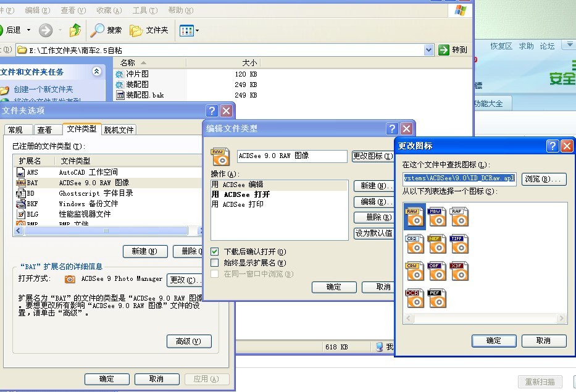Select the CRW file icon

415,271
